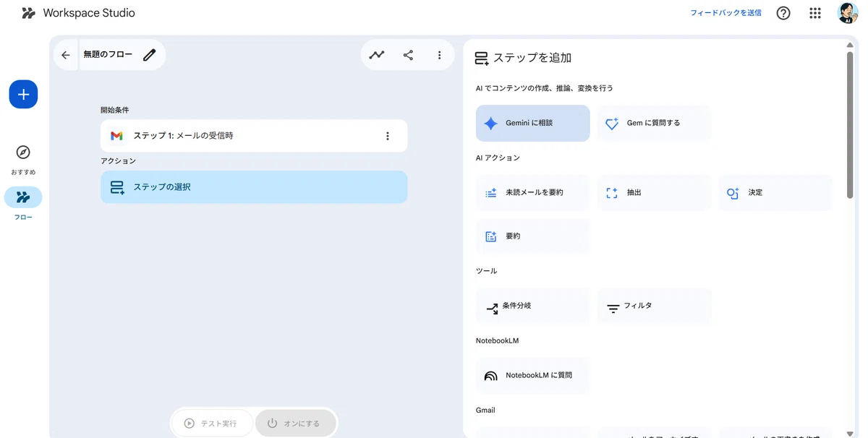
Task: Toggle the オンにする power button
Action: pyautogui.click(x=295, y=424)
